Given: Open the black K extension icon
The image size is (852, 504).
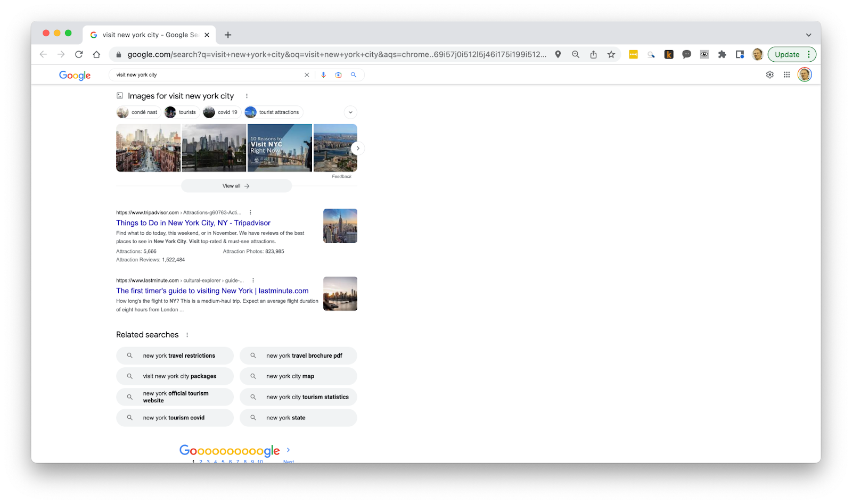Looking at the screenshot, I should (x=669, y=54).
